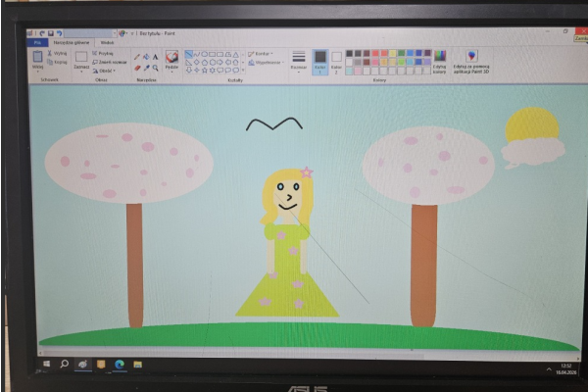Select the Color picker eyedropper
Screen dimensions: 588x392
[x=146, y=69]
